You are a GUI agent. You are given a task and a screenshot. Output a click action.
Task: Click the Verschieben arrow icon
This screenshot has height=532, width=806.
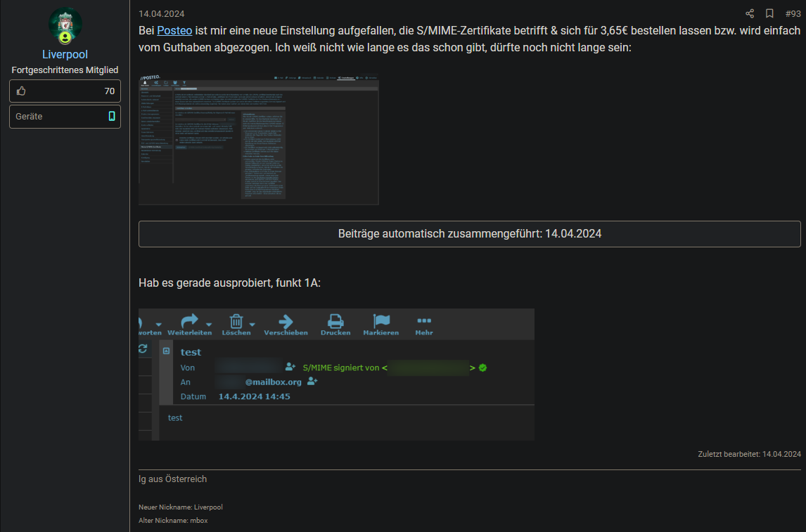[x=286, y=321]
